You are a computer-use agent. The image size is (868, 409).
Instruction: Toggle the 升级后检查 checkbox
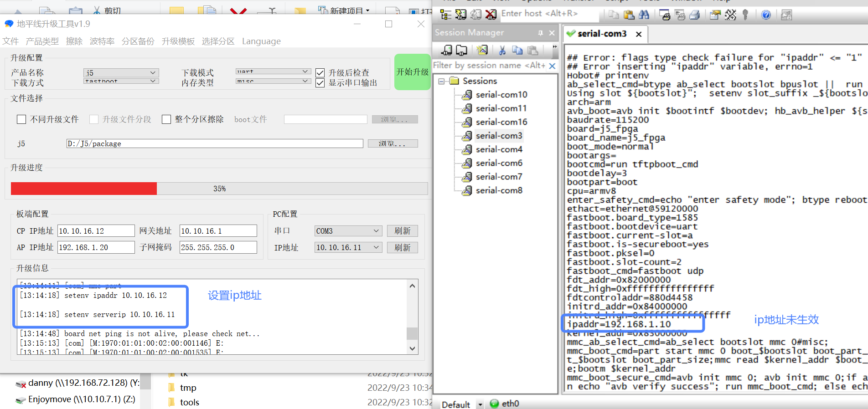pos(320,73)
